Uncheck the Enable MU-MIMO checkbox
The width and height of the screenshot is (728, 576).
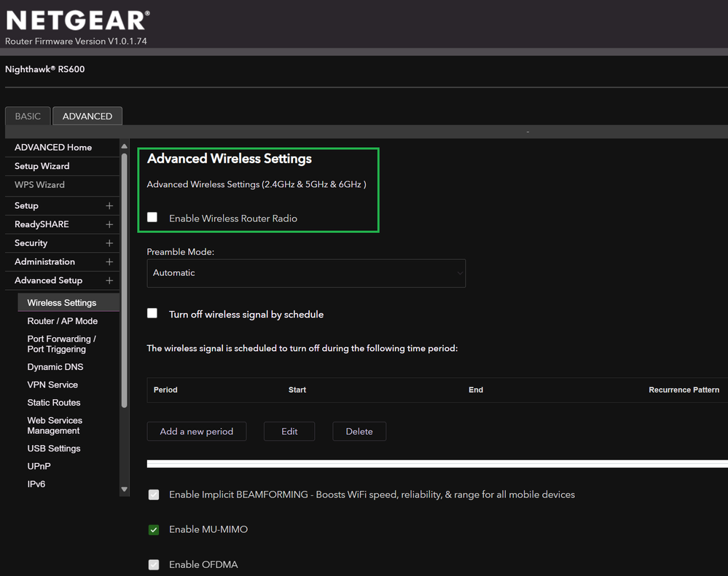click(x=154, y=529)
